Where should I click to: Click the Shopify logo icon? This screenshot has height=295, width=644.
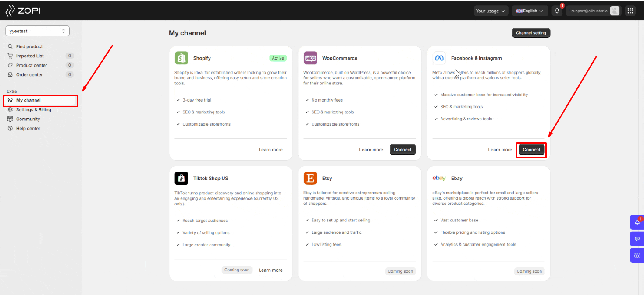coord(181,58)
